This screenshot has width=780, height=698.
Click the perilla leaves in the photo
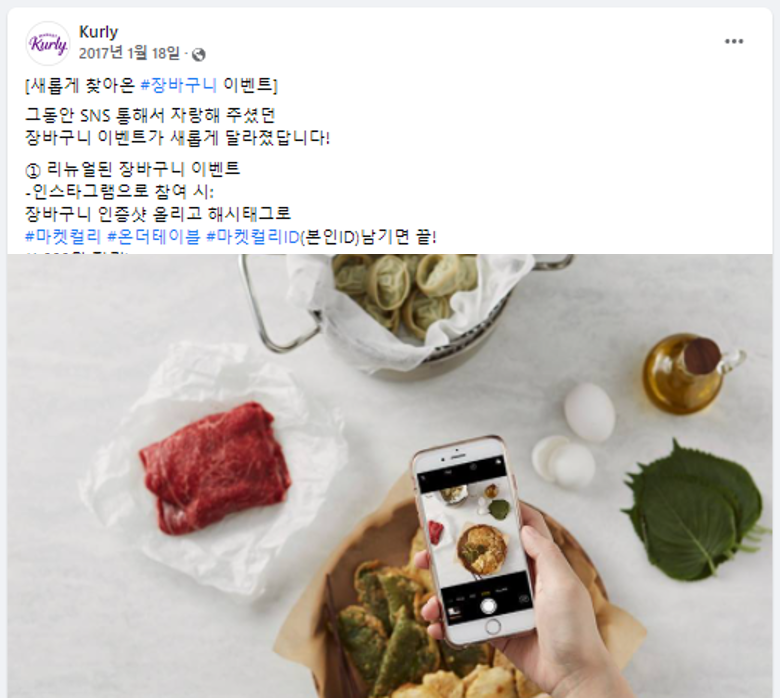click(x=694, y=512)
